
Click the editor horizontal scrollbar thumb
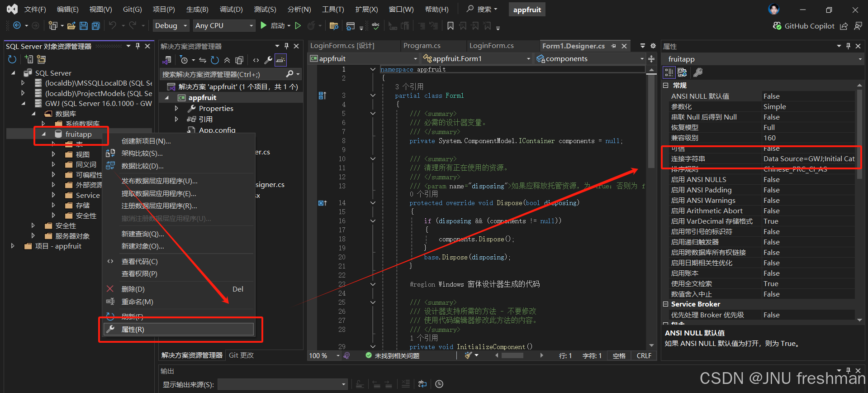point(512,356)
